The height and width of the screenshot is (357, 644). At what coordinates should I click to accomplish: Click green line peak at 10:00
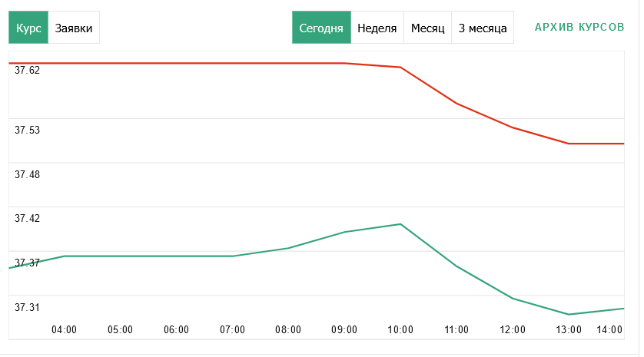400,224
